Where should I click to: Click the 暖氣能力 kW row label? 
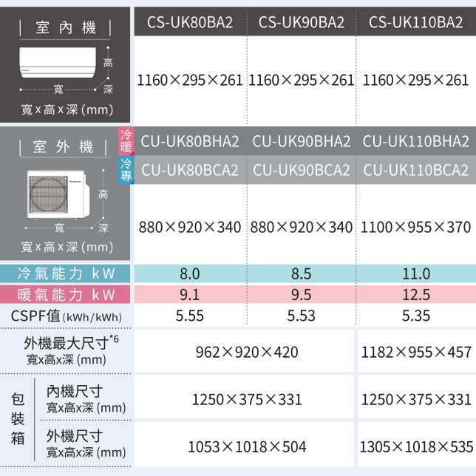coord(66,295)
